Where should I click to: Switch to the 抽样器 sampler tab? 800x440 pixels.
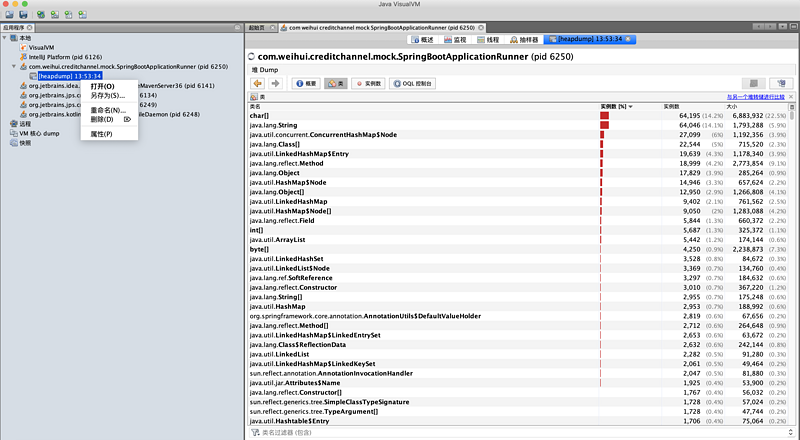coord(524,39)
